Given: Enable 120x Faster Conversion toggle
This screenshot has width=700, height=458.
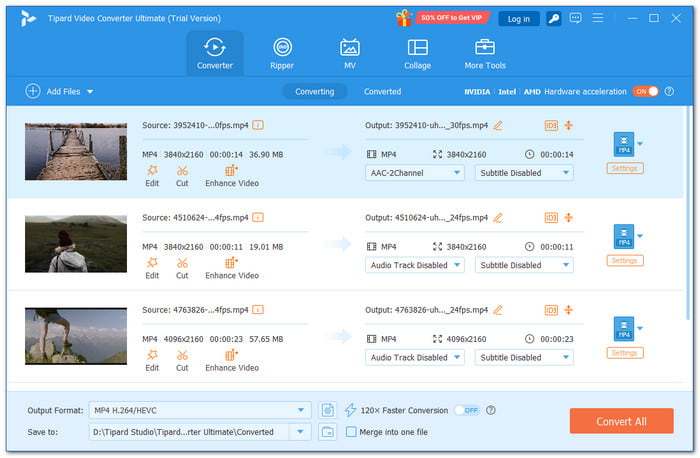Looking at the screenshot, I should [467, 410].
